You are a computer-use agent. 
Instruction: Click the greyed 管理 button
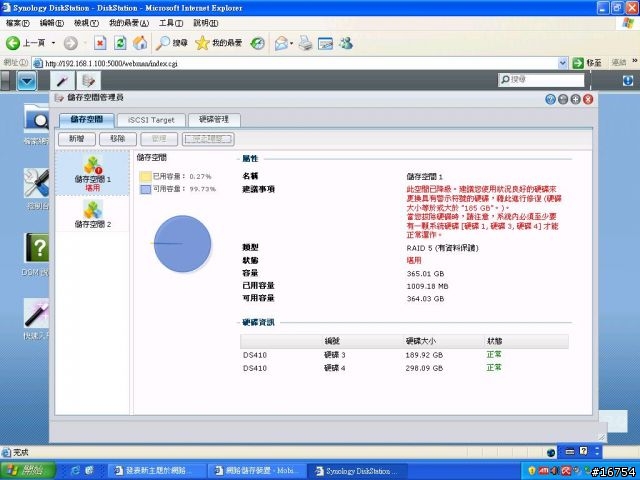pyautogui.click(x=159, y=139)
